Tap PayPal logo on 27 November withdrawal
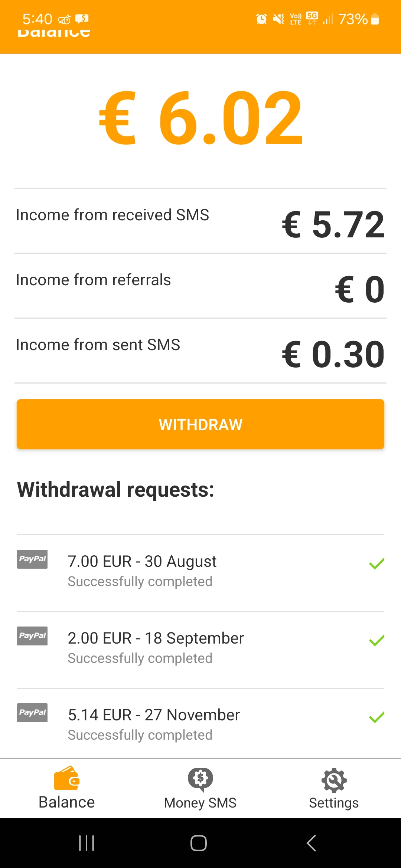 pyautogui.click(x=32, y=713)
